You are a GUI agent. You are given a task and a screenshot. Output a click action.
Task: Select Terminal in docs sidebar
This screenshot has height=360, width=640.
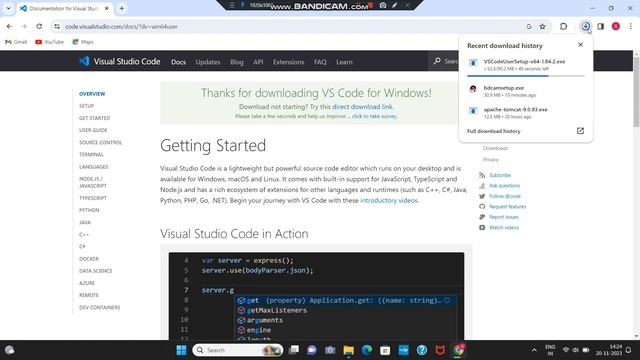coord(91,154)
